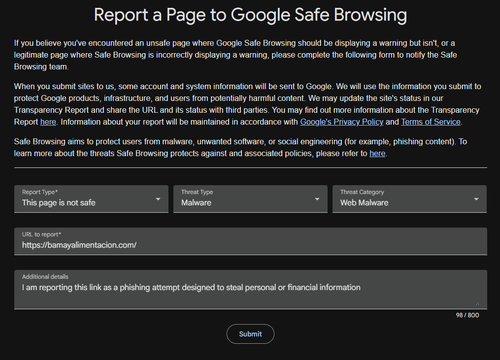
Task: Open the Threat Category dropdown showing Web Malware
Action: click(x=409, y=199)
